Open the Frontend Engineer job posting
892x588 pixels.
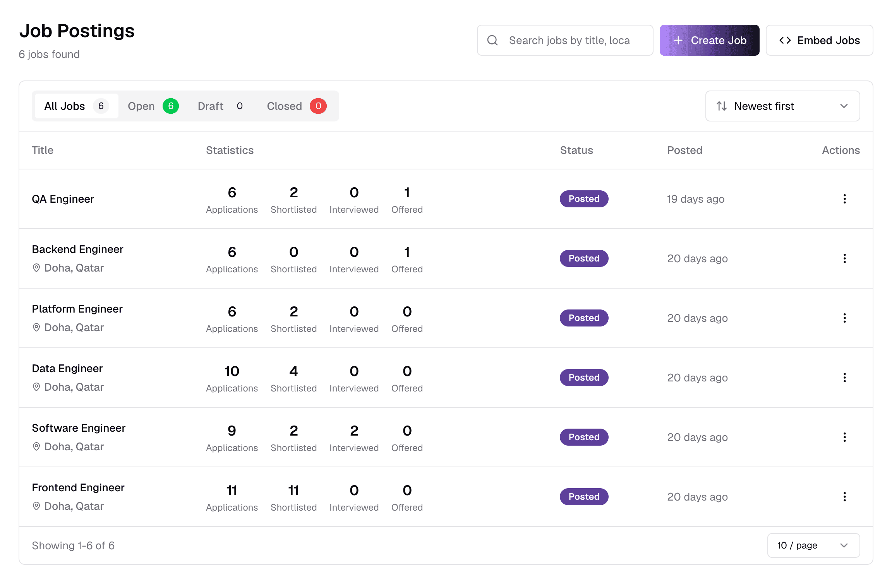tap(78, 487)
